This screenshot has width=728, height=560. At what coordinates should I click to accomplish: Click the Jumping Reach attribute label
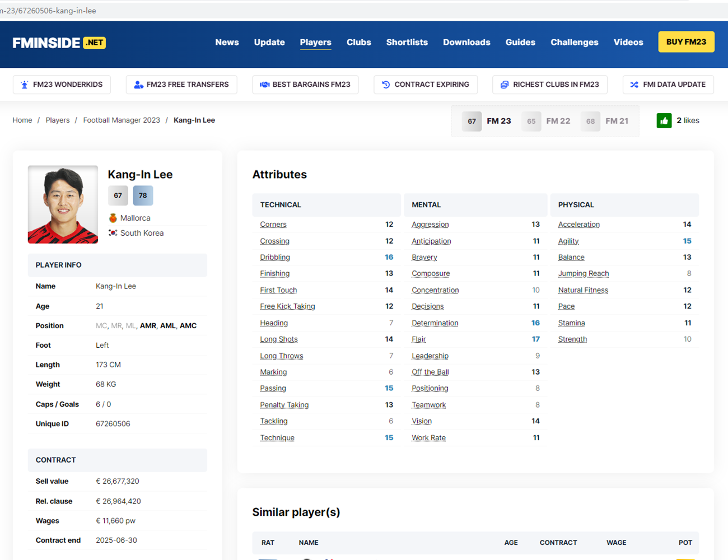pos(584,274)
